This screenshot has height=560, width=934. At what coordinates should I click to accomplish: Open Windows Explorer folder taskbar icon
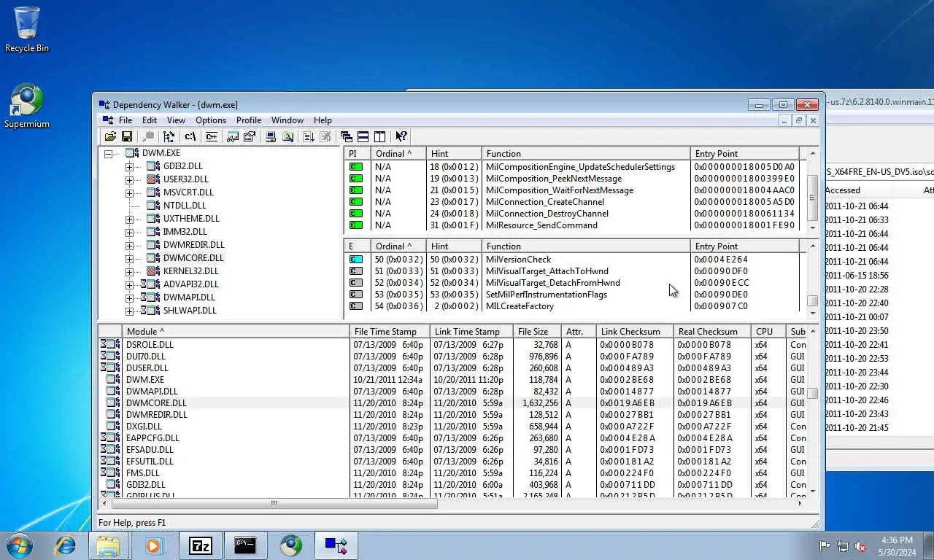click(x=108, y=545)
